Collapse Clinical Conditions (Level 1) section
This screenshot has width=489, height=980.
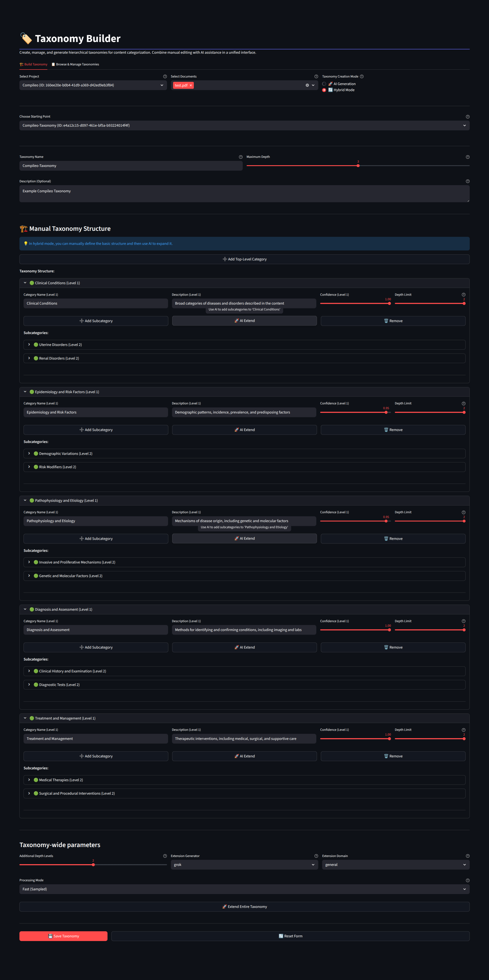coord(244,283)
